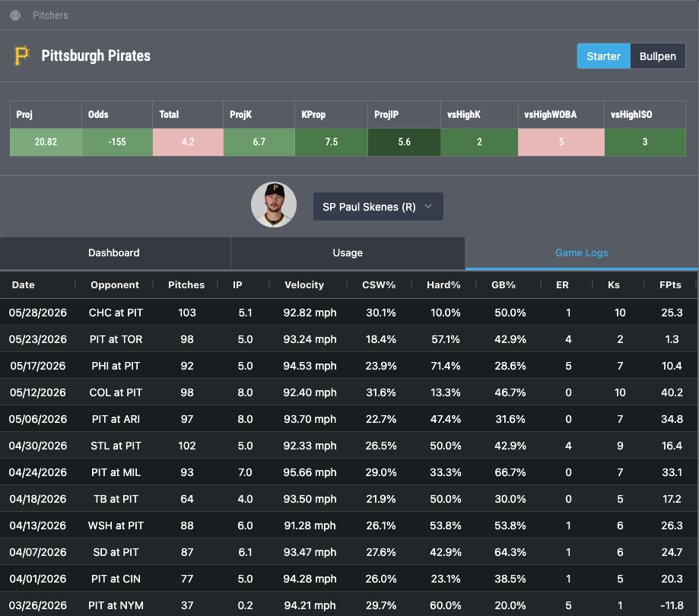
Task: Open the SP Paul Skenes pitcher dropdown
Action: [378, 207]
